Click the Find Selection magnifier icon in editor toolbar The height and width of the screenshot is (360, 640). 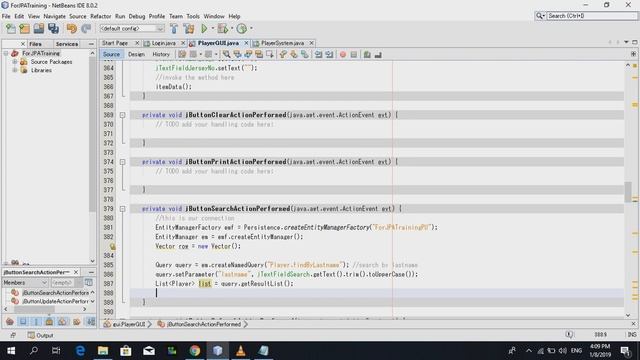point(226,54)
